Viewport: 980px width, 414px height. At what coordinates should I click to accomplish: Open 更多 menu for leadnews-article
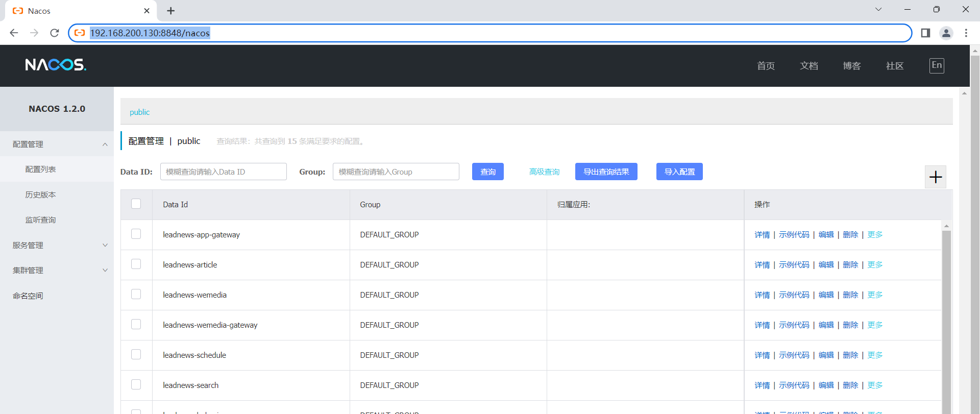pyautogui.click(x=875, y=265)
